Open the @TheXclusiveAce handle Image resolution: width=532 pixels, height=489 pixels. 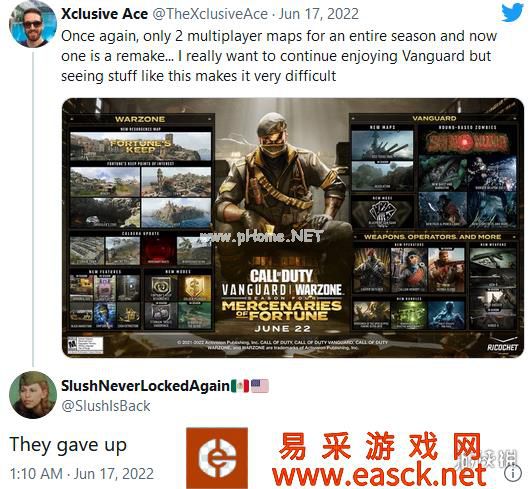point(210,14)
